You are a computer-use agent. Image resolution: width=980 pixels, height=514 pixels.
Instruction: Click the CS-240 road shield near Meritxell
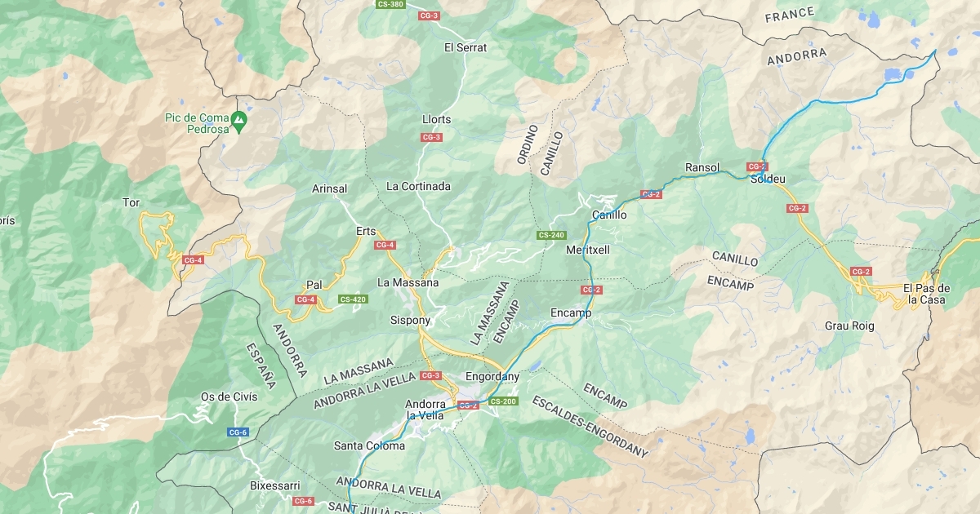coord(551,235)
